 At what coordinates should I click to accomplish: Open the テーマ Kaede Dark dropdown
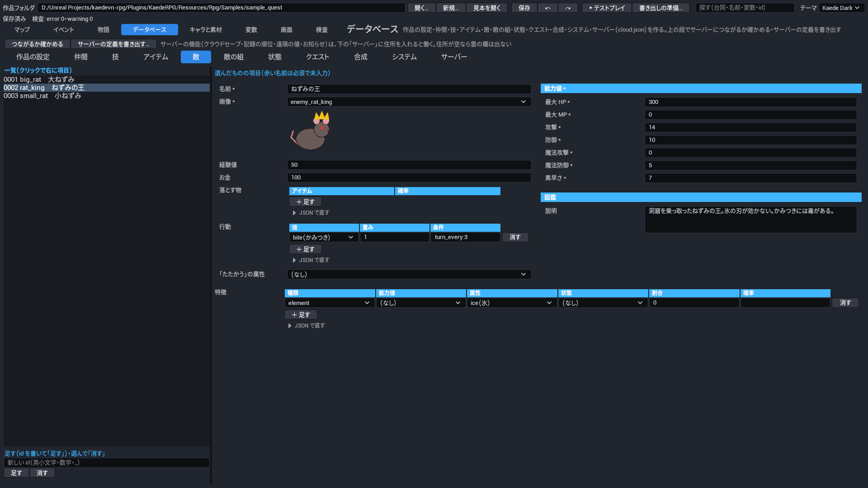tap(841, 8)
